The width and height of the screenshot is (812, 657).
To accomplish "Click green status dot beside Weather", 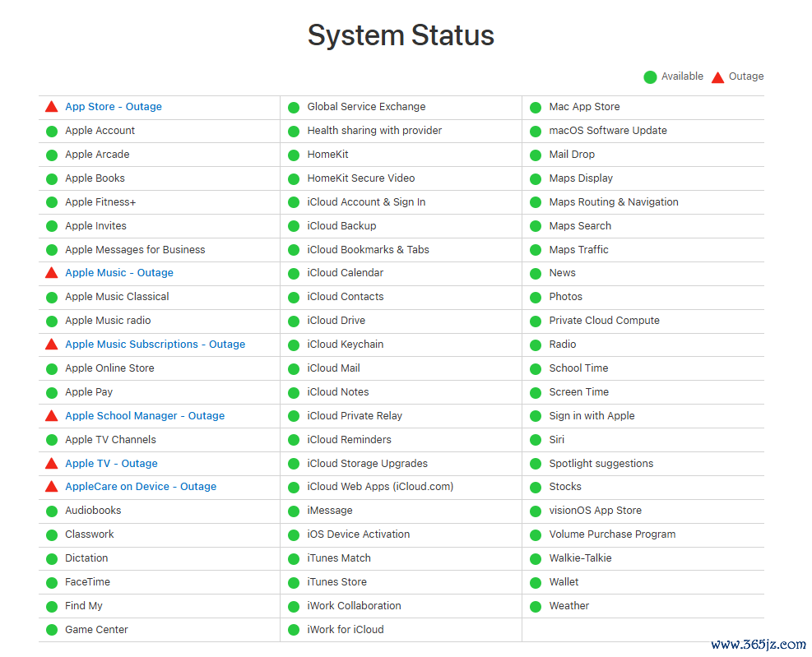I will pos(536,607).
